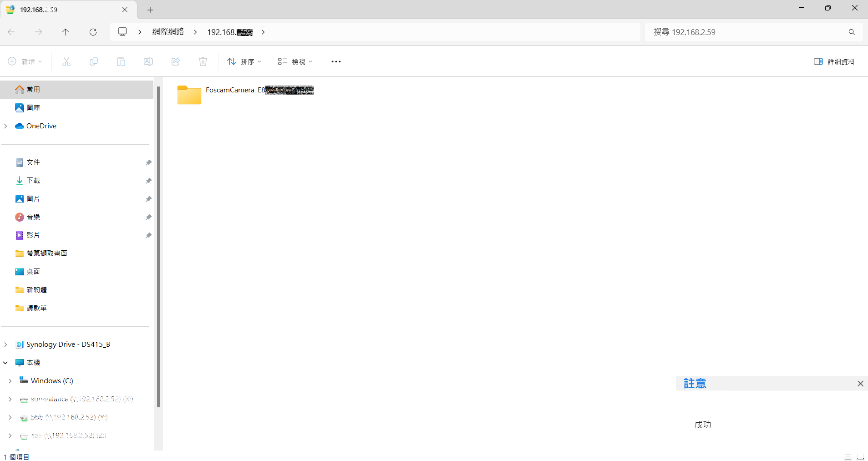Expand chevron after the IP breadcrumb
The image size is (868, 461).
tap(263, 32)
